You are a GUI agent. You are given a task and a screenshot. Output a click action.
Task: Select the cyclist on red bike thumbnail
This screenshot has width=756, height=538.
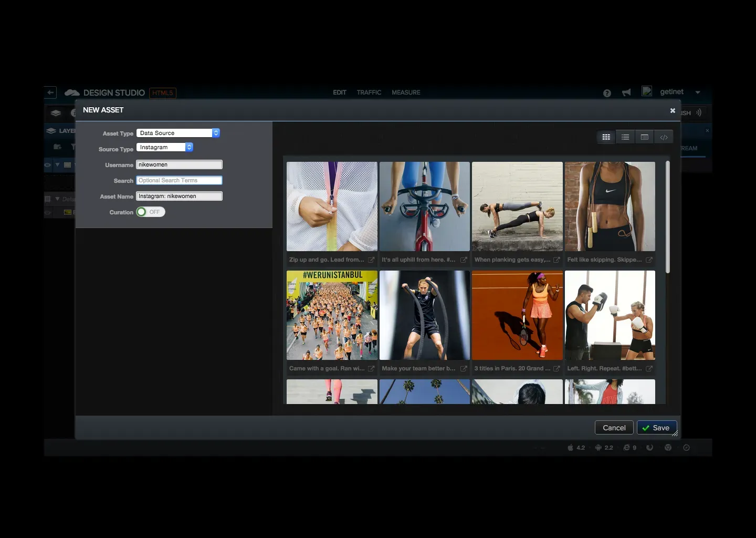[425, 206]
